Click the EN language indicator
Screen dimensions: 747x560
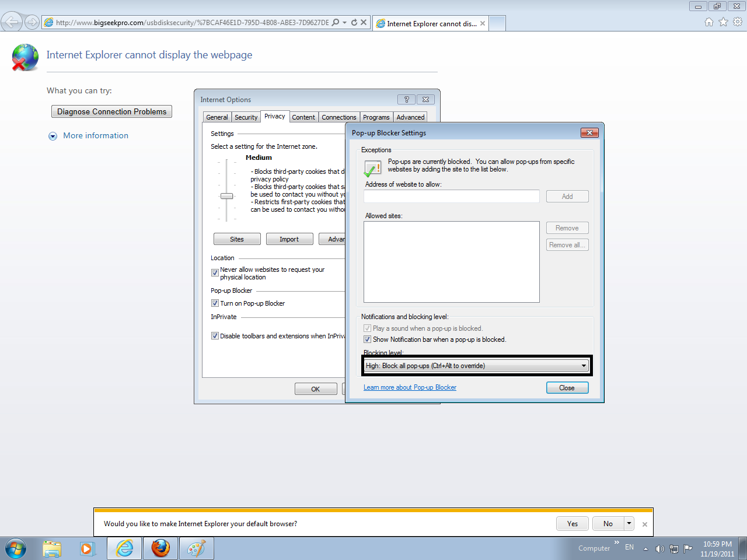629,547
